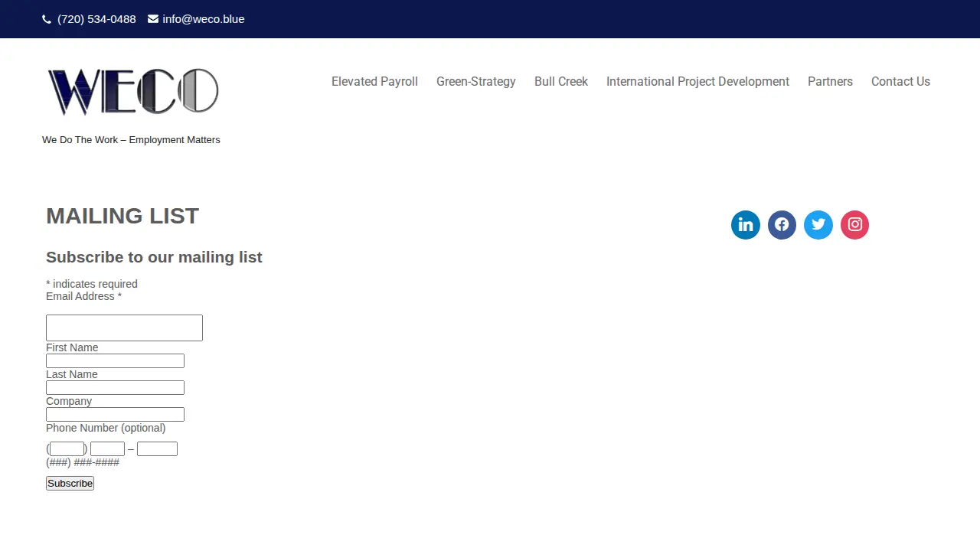
Task: Open the Twitter social icon
Action: [818, 225]
